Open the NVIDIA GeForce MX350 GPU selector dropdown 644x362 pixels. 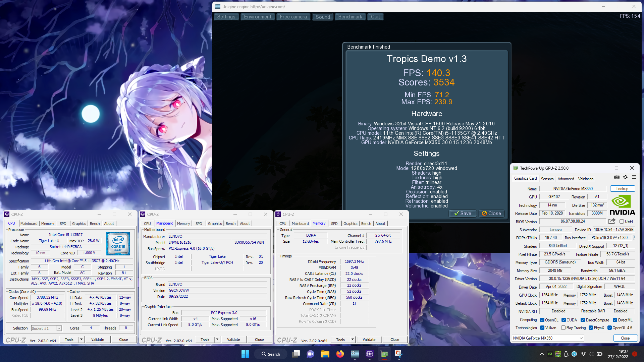pos(548,338)
